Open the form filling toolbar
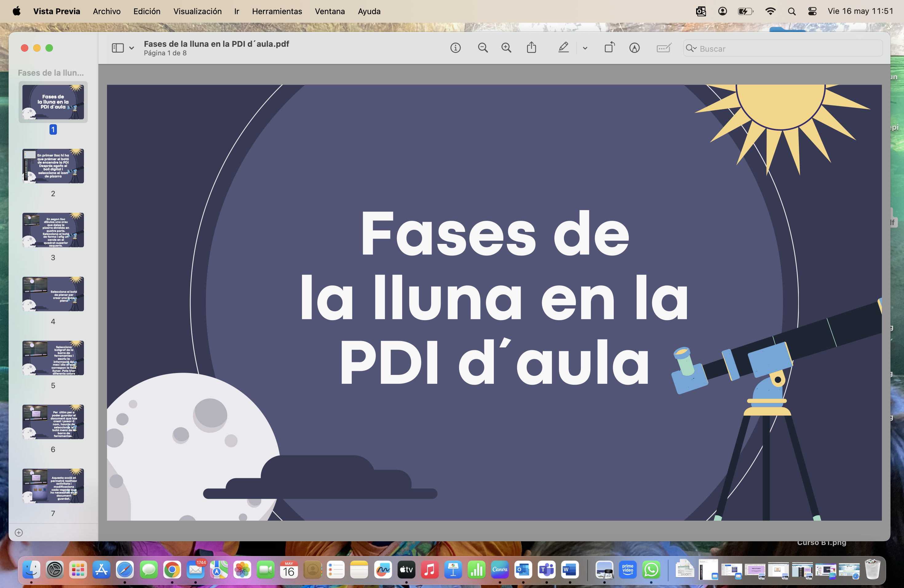Viewport: 904px width, 588px height. [664, 48]
